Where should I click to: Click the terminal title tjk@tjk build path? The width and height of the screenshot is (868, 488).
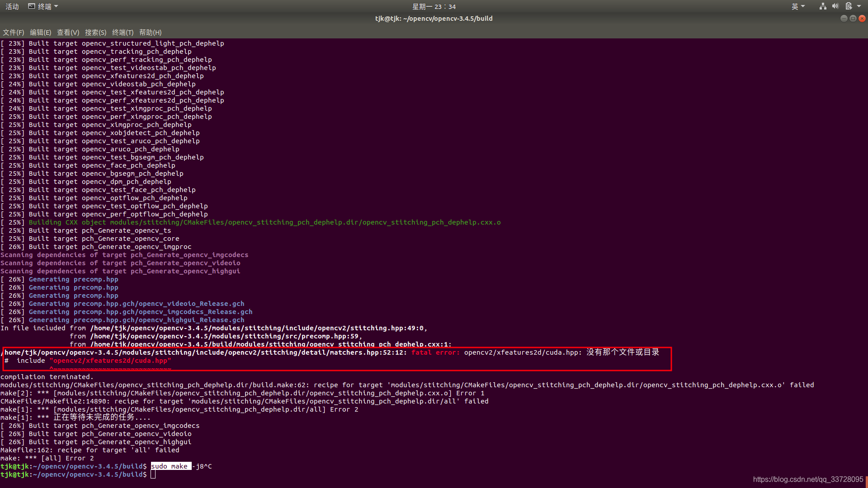pos(434,19)
